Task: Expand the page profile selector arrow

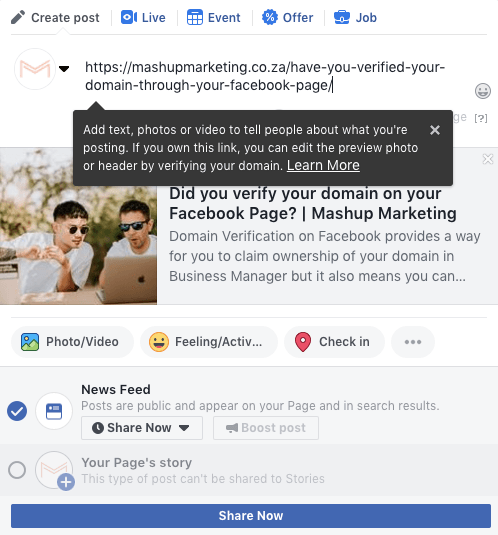Action: pos(64,69)
